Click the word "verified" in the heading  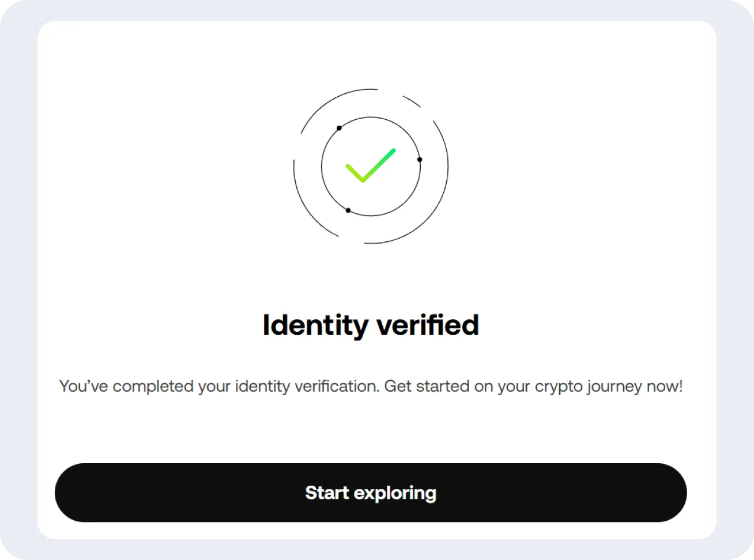428,325
